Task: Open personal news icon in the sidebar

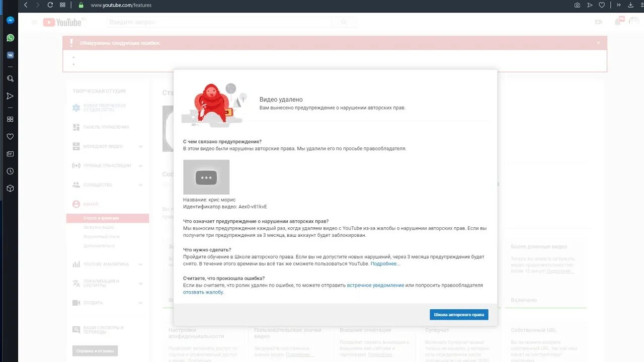Action: click(x=10, y=154)
